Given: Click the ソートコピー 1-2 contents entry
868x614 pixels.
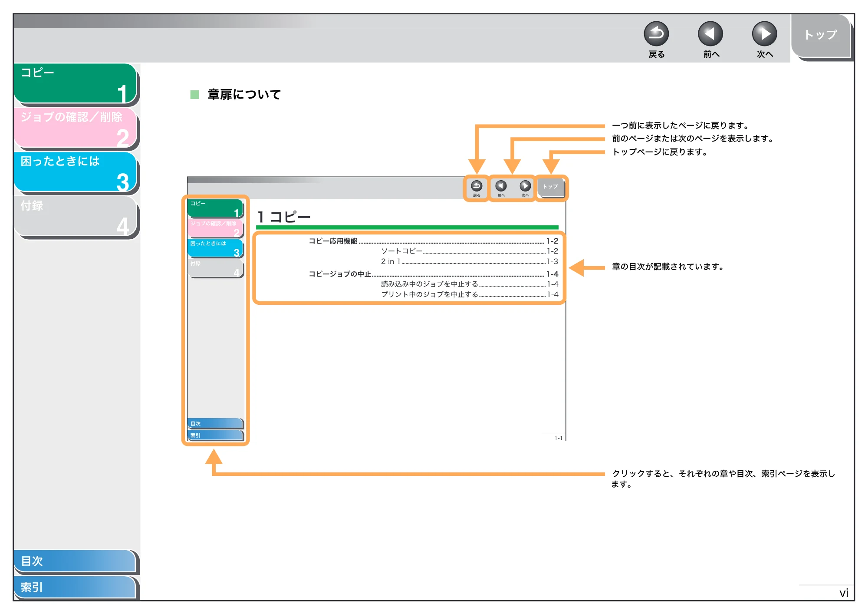Looking at the screenshot, I should pos(470,251).
